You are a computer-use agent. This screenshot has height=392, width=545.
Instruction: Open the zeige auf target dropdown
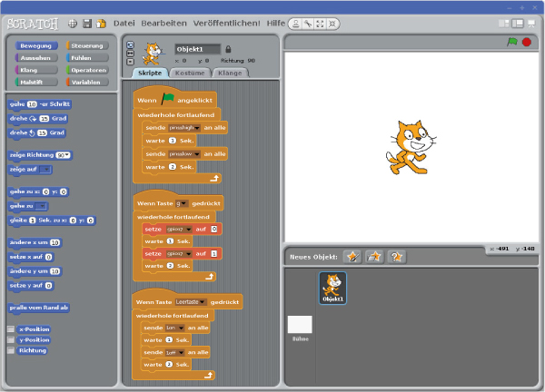(45, 170)
